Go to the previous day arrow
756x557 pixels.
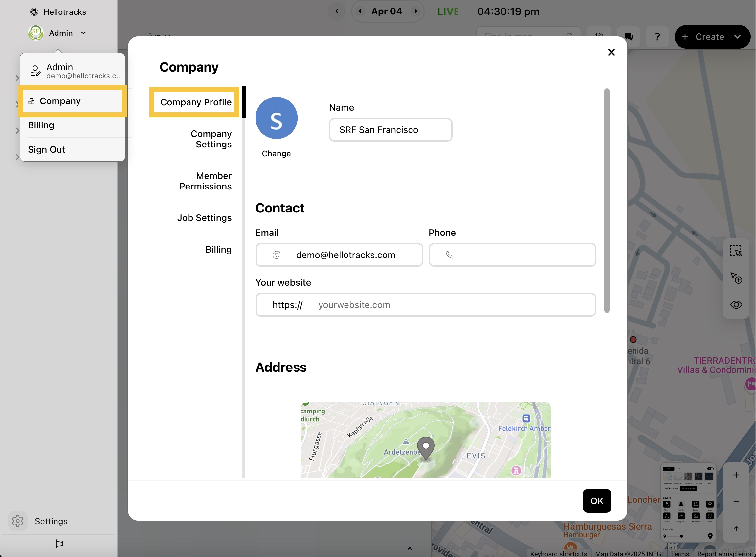(360, 11)
